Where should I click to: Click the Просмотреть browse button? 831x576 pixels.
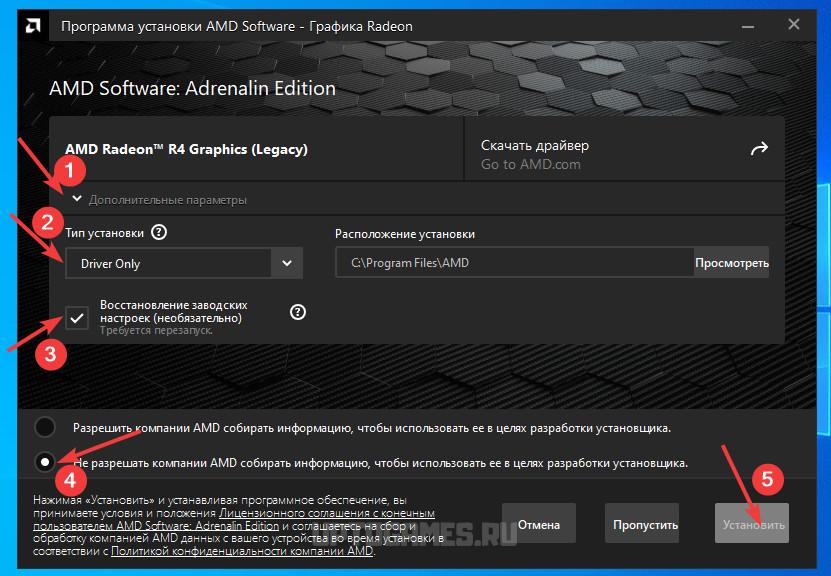[x=731, y=263]
